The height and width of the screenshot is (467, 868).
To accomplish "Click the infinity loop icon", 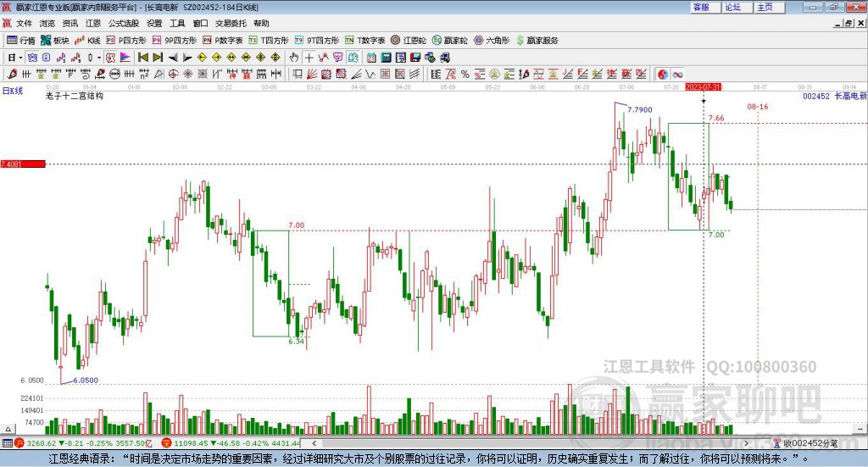I will [x=677, y=74].
